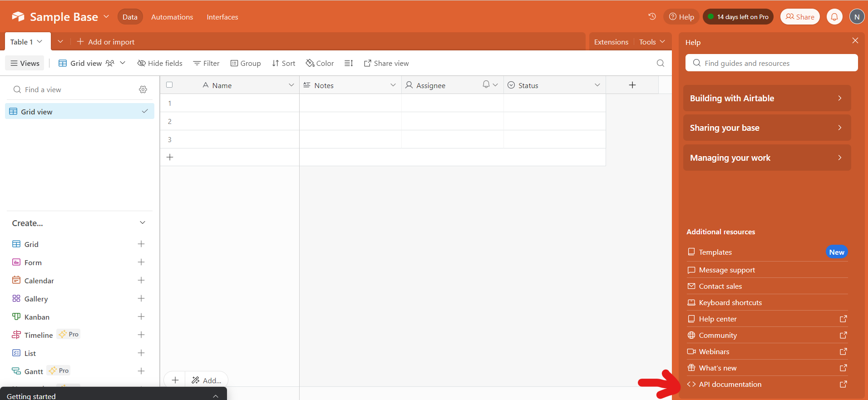Screen dimensions: 868x400
Task: Click plus next to Grid create option
Action: 141,244
